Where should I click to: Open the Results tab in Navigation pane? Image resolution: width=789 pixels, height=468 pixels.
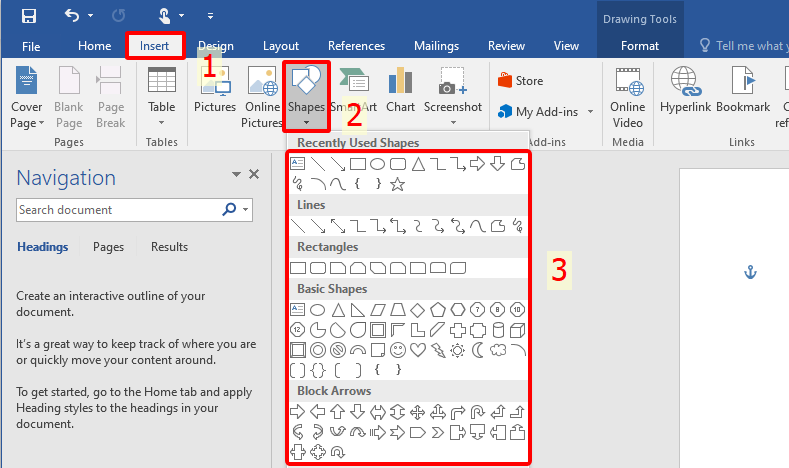point(169,247)
